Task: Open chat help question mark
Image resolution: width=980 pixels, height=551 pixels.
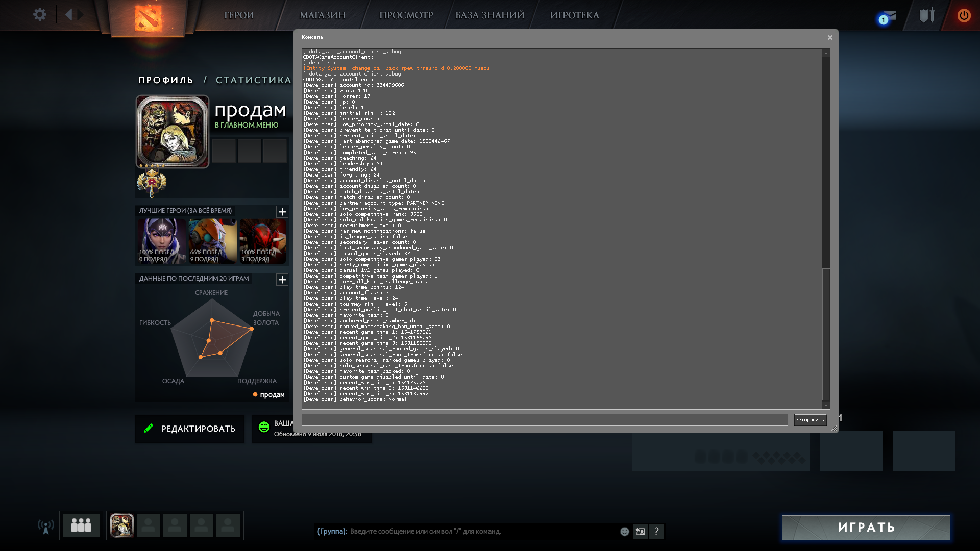Action: point(656,532)
